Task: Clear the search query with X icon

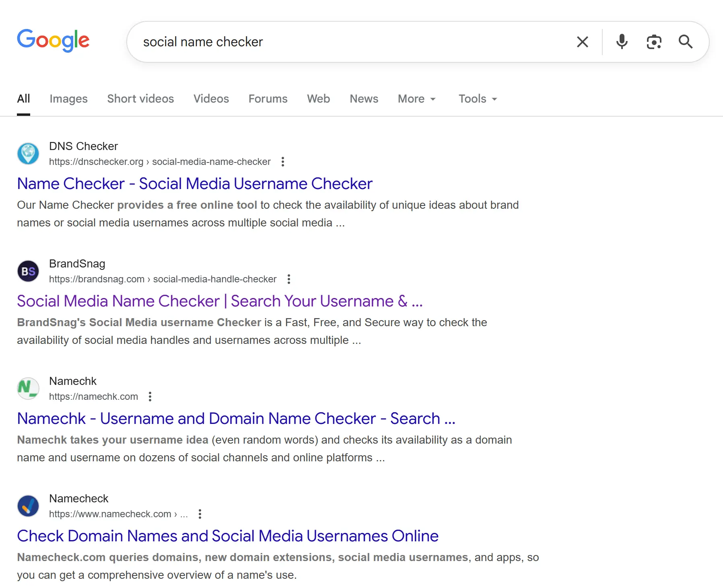Action: click(x=582, y=42)
